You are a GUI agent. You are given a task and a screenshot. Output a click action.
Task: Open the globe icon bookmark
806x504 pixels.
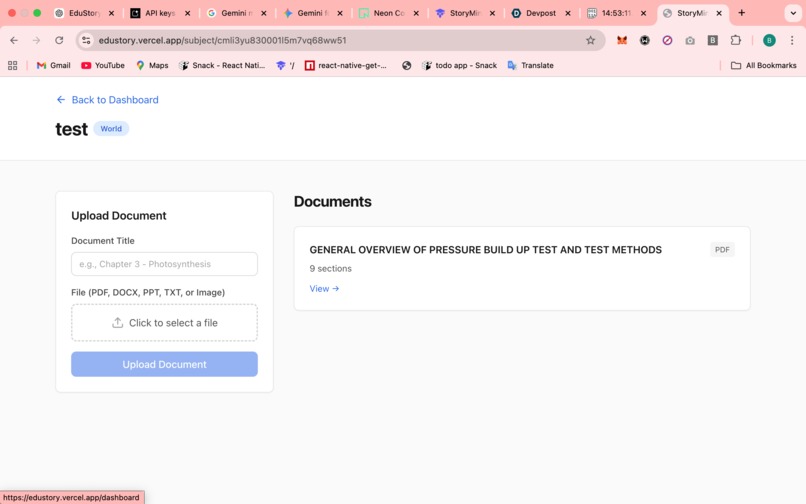[x=407, y=65]
